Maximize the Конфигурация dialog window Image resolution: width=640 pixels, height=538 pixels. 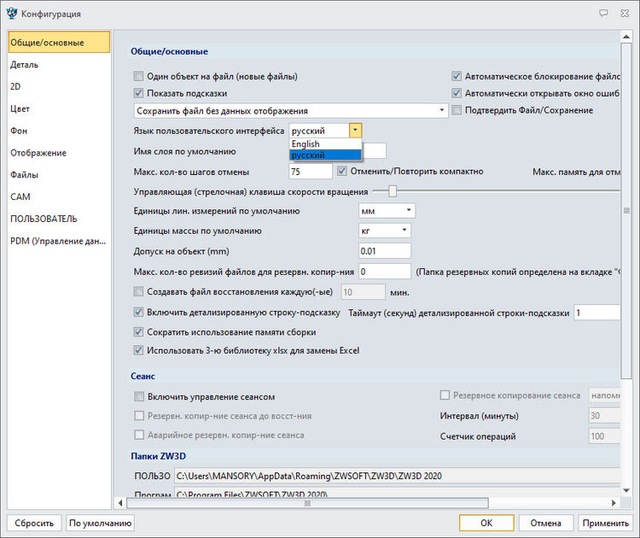pos(601,13)
